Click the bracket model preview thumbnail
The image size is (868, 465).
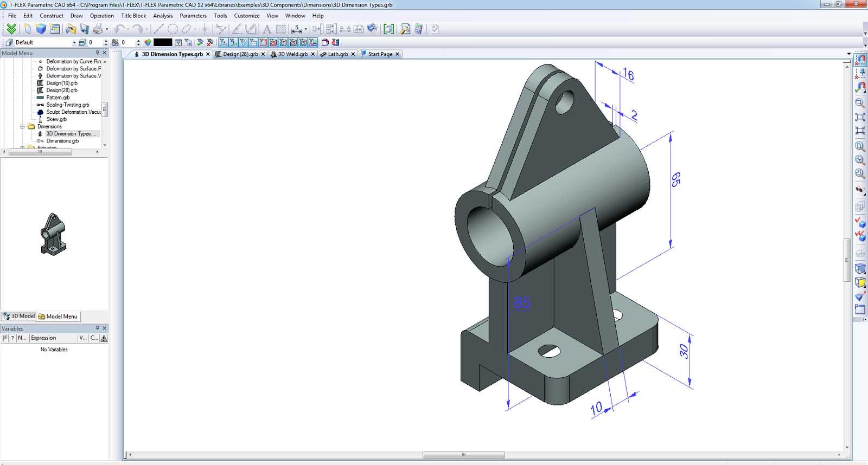[53, 234]
